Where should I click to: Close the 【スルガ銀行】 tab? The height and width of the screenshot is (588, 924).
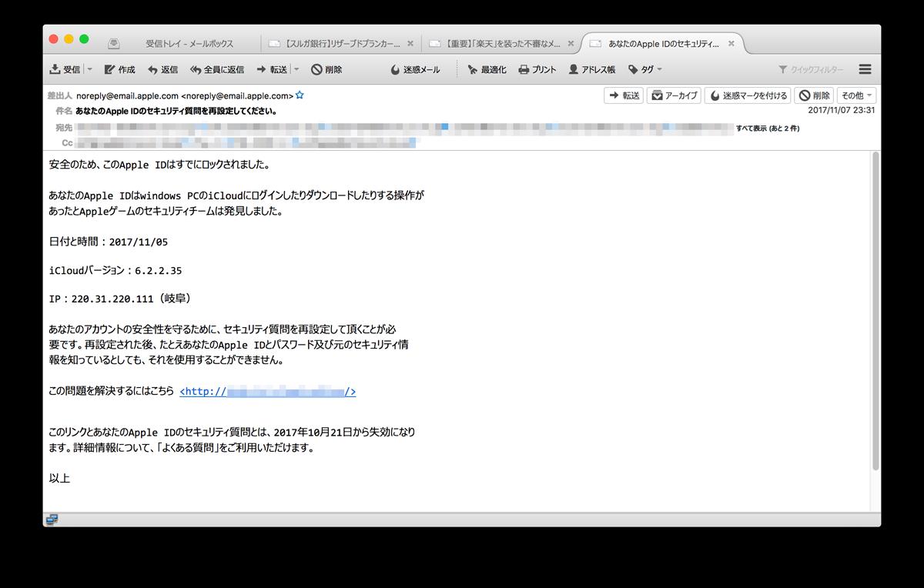click(410, 44)
